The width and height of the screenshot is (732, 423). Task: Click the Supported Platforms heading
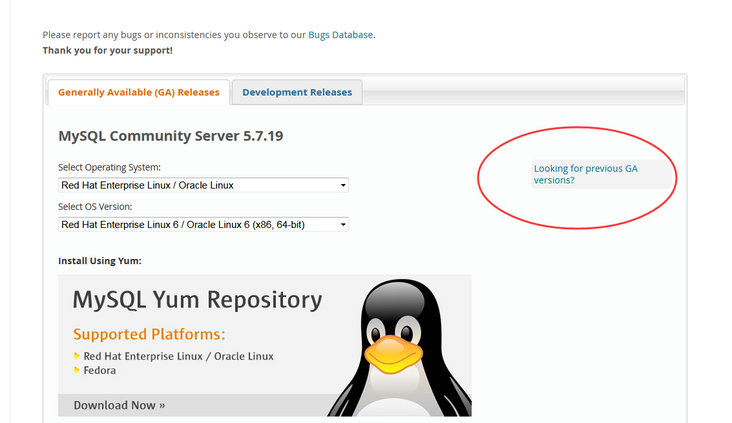149,334
